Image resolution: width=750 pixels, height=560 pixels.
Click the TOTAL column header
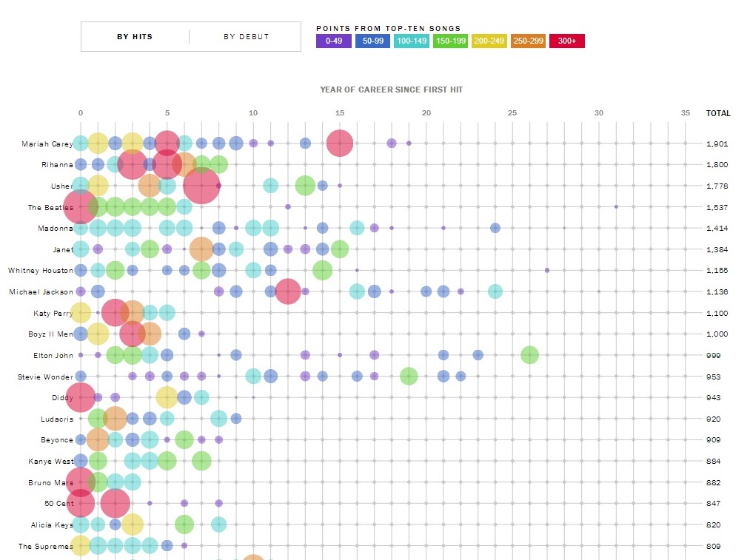[718, 113]
